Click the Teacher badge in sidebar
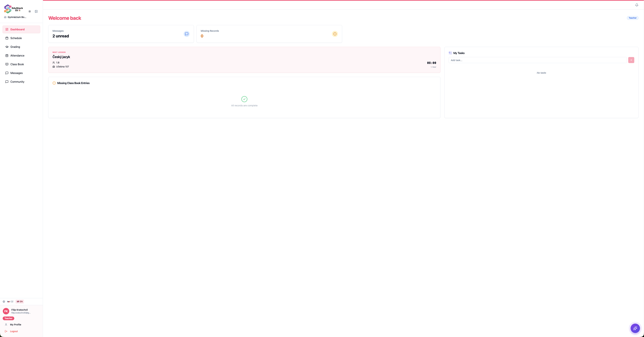This screenshot has width=644, height=337. [9, 319]
